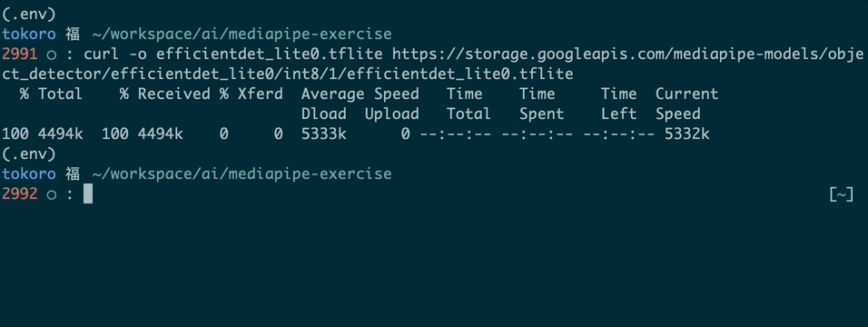Click the tokoro username on top prompt

tap(29, 35)
